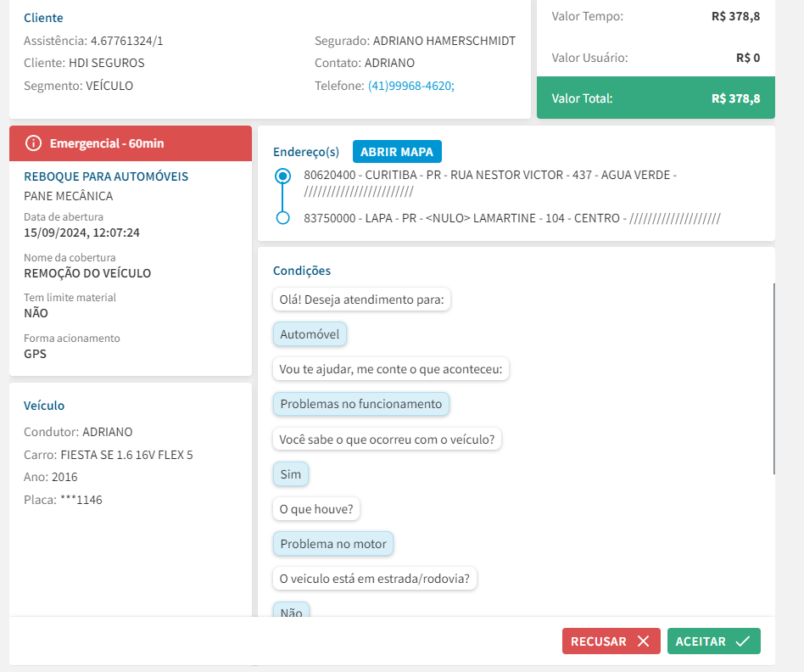Click the 'O veiculo está em estrada/rodovia?' message
Screen dimensions: 804x672
click(x=376, y=579)
